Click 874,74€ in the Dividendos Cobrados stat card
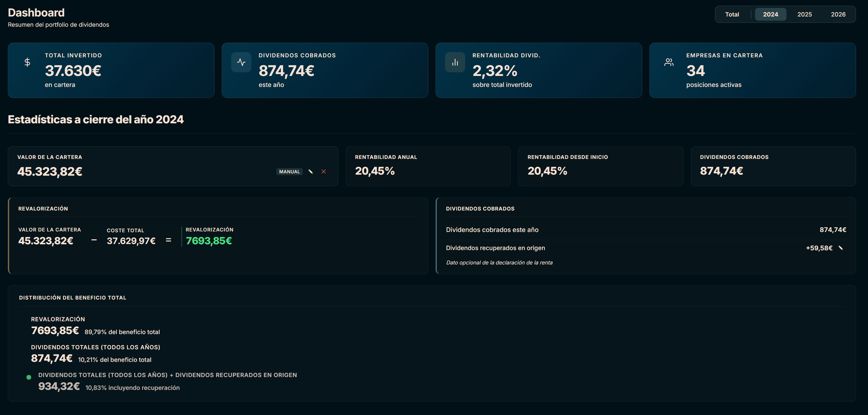 (x=721, y=171)
